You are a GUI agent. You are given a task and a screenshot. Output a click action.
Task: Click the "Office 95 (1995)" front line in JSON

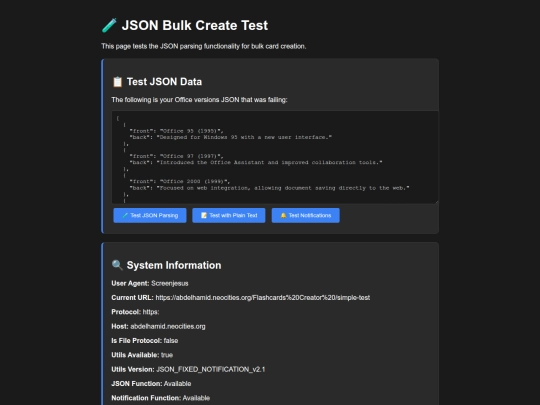[x=176, y=131]
